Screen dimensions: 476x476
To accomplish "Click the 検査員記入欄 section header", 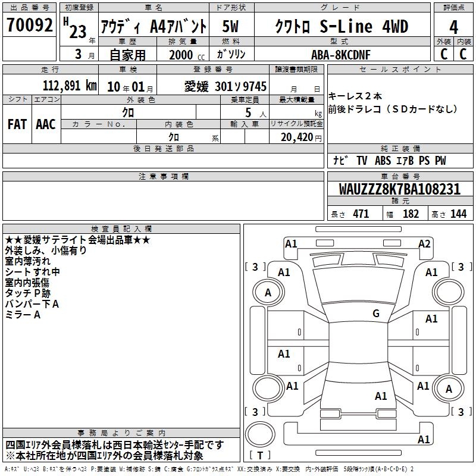I will (121, 228).
